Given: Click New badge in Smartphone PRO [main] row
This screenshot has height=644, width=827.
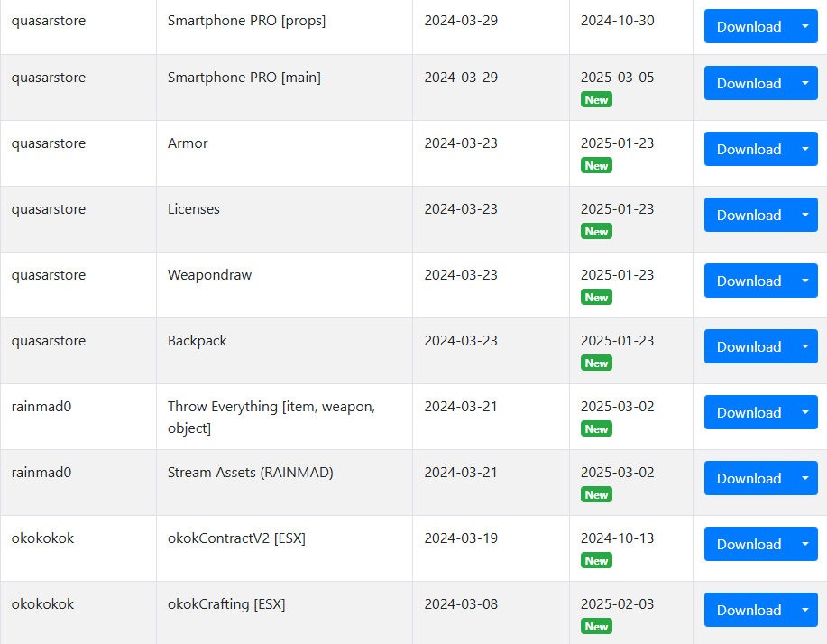Looking at the screenshot, I should click(596, 100).
